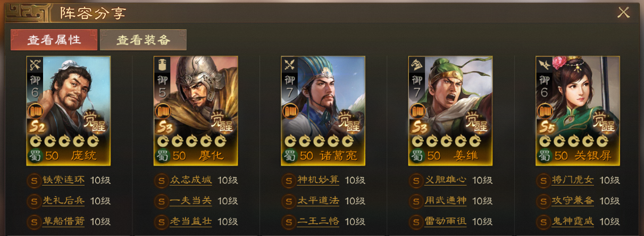Click the S icon beside 义胆雄心
This screenshot has height=236, width=644.
coord(416,181)
